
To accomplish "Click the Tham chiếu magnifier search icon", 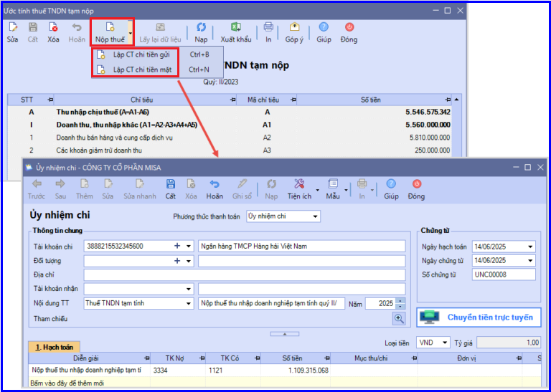I will (399, 318).
